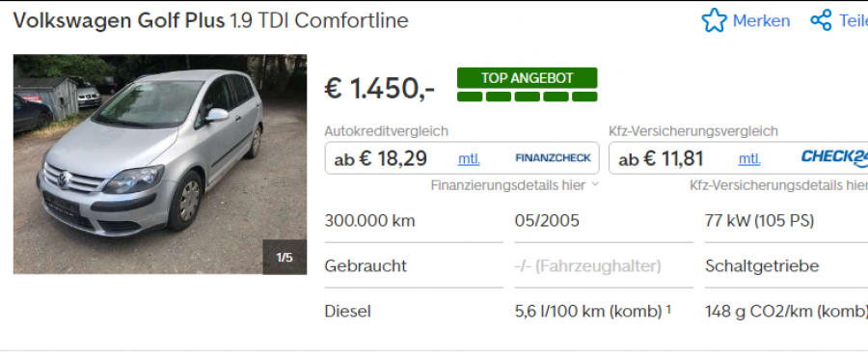Click the 1/5 image counter badge
This screenshot has width=868, height=360.
point(285,257)
